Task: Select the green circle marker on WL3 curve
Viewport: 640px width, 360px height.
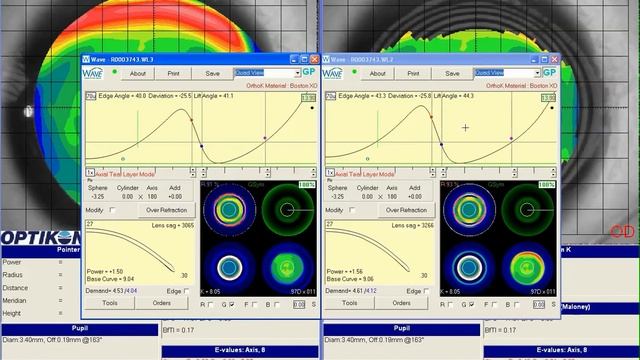Action: 123,159
